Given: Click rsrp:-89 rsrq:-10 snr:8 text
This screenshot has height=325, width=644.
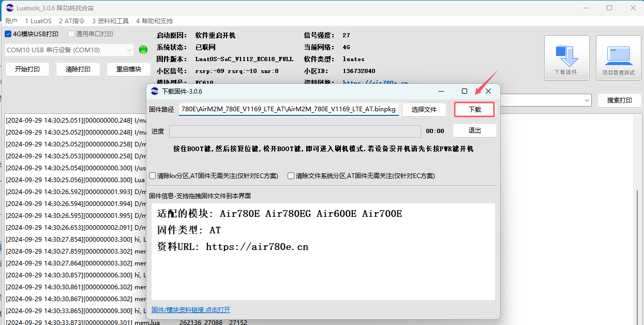Looking at the screenshot, I should [x=237, y=71].
